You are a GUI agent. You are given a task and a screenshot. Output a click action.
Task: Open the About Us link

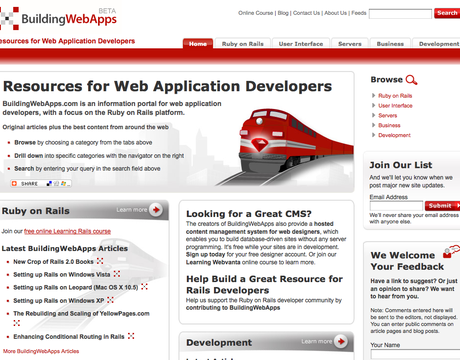[x=336, y=13]
